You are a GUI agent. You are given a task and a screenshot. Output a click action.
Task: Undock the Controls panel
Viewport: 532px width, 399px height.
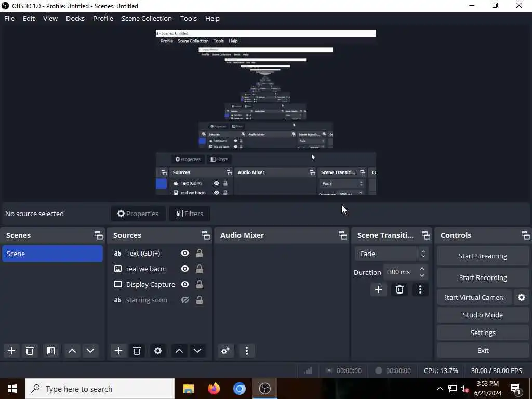pyautogui.click(x=526, y=235)
